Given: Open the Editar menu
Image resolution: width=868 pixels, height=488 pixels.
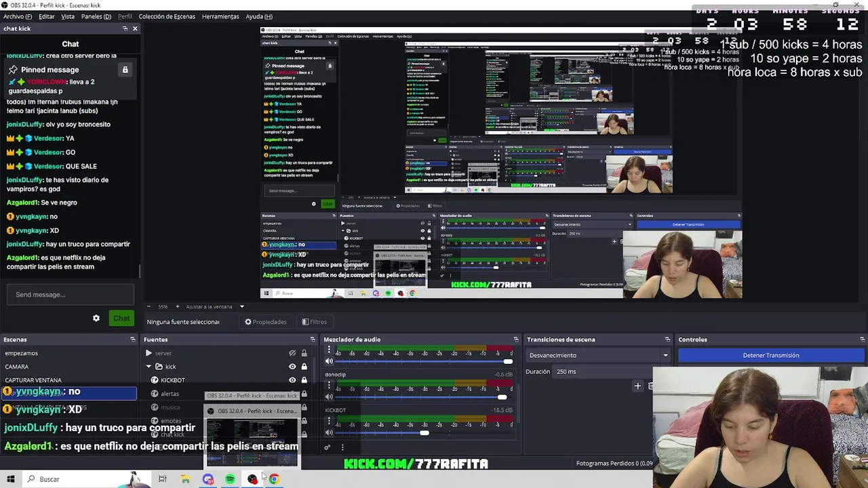Looking at the screenshot, I should (47, 16).
